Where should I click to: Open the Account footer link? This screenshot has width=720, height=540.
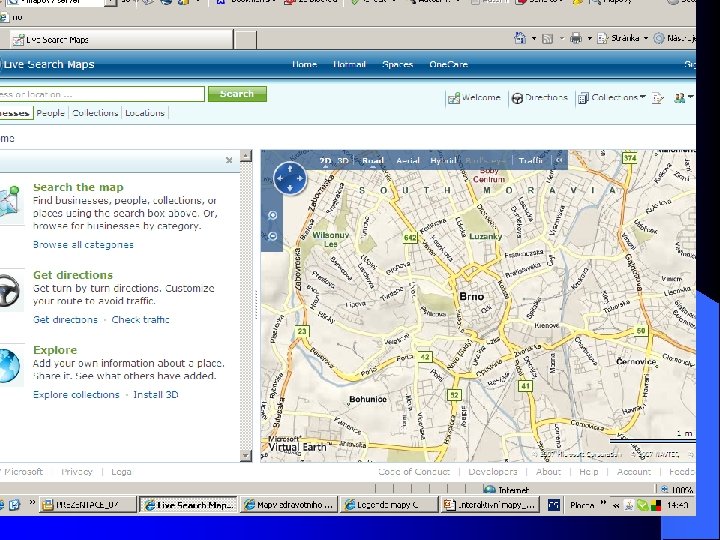coord(634,472)
